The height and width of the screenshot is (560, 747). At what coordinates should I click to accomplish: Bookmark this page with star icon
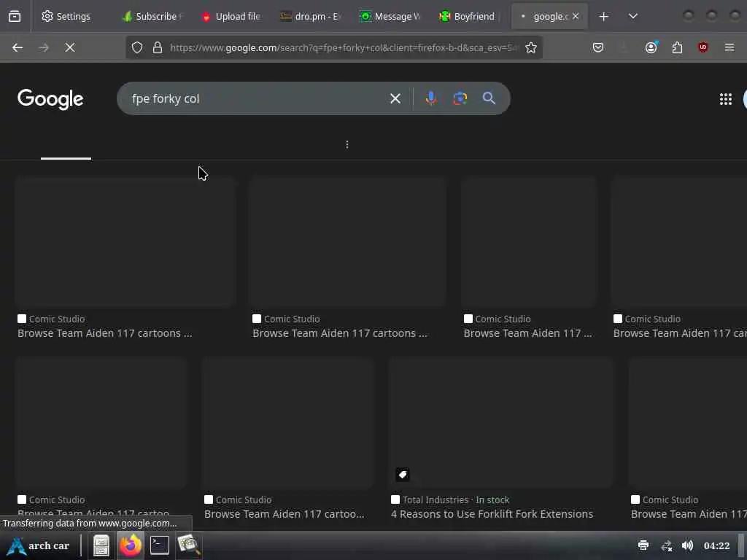[531, 47]
